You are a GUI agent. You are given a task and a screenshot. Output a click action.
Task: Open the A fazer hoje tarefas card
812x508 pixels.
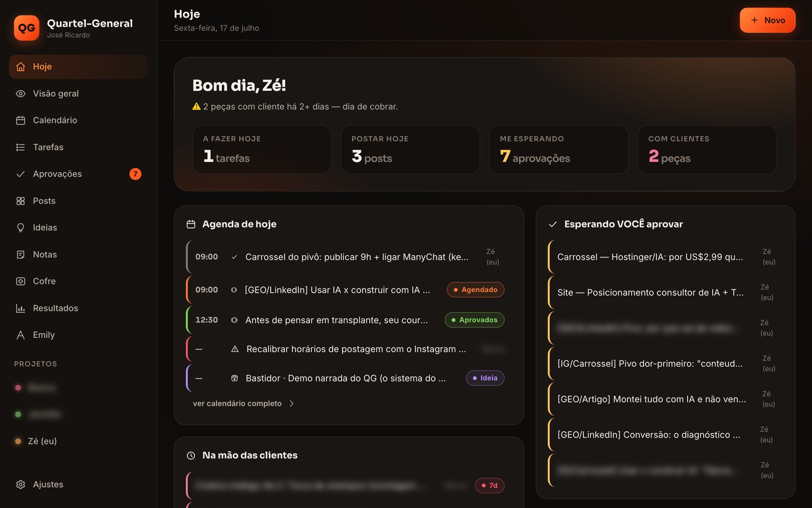262,150
